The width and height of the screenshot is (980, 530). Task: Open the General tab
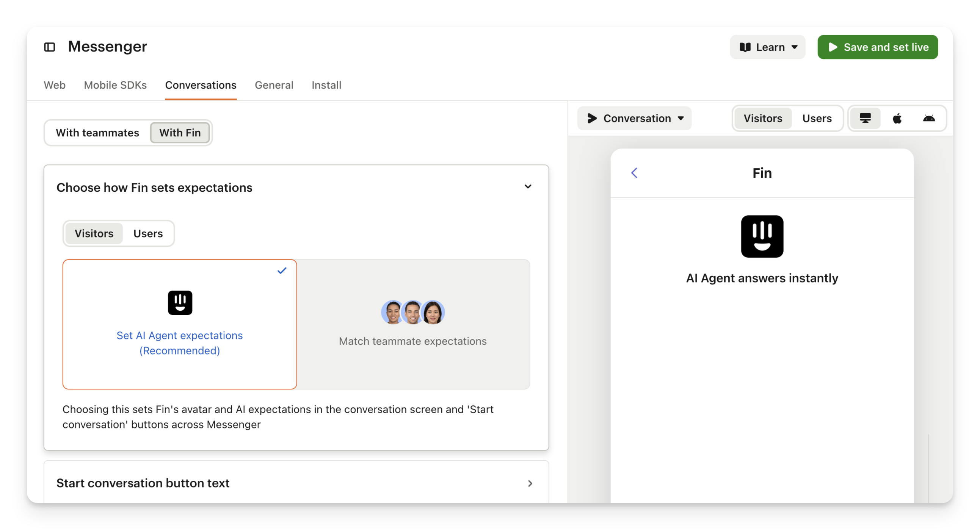pos(274,85)
